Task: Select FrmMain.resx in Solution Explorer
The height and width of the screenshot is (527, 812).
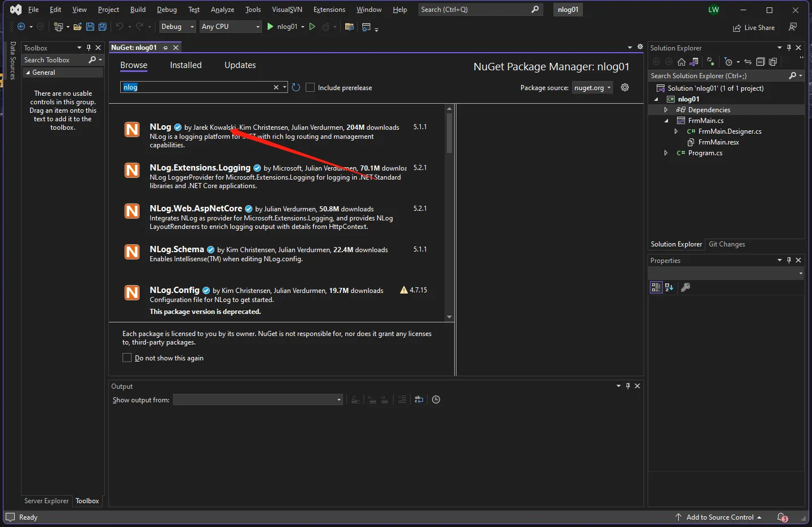Action: click(718, 142)
